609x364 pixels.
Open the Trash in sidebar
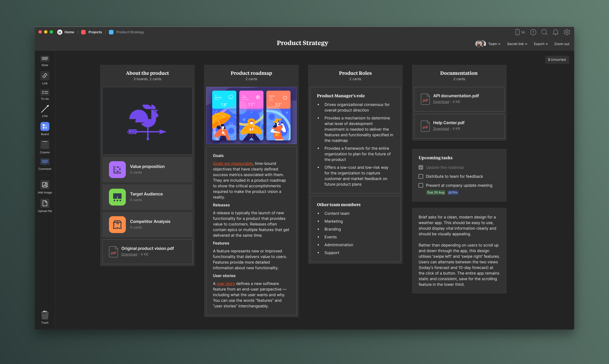[45, 315]
